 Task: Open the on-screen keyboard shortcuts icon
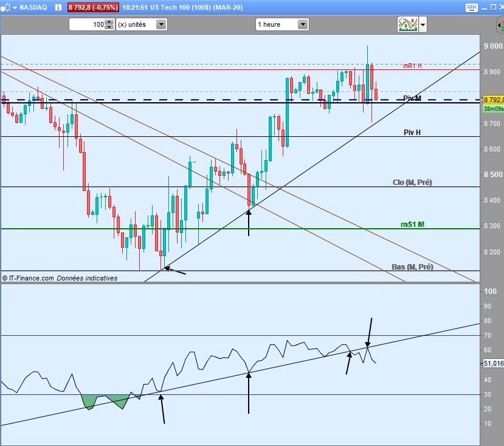point(472,8)
